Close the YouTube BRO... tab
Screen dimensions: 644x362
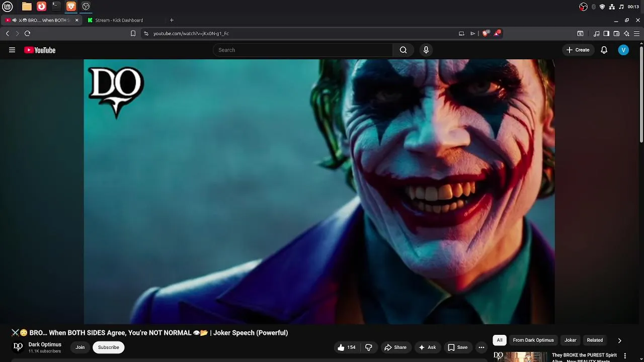tap(76, 20)
